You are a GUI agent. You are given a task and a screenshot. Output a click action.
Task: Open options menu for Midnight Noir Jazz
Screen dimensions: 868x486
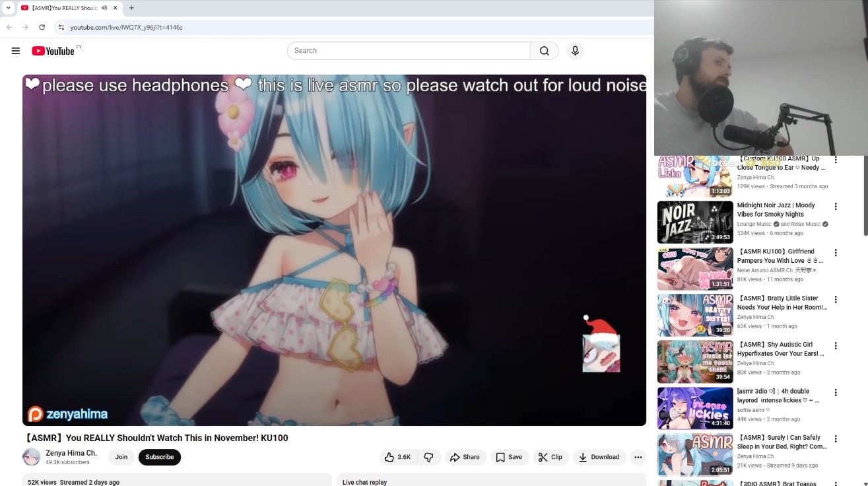pyautogui.click(x=836, y=207)
